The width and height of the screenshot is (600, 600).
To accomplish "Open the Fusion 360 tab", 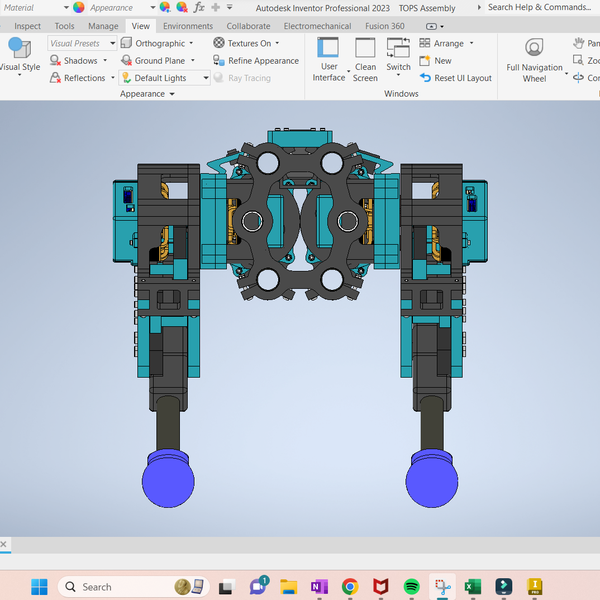I will coord(385,26).
